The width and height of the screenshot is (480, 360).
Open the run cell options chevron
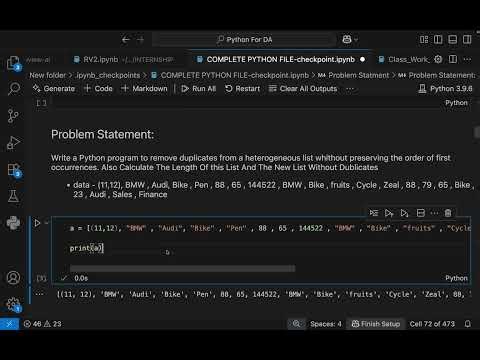point(47,222)
